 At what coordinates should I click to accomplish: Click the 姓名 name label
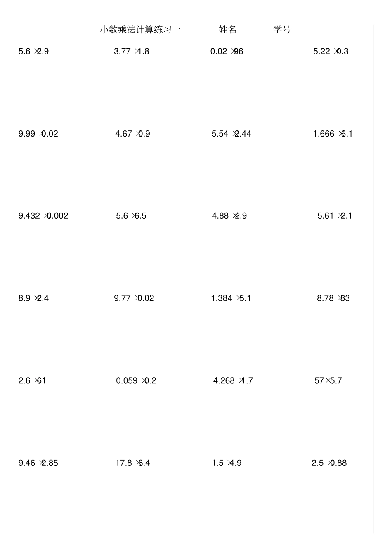pyautogui.click(x=227, y=30)
